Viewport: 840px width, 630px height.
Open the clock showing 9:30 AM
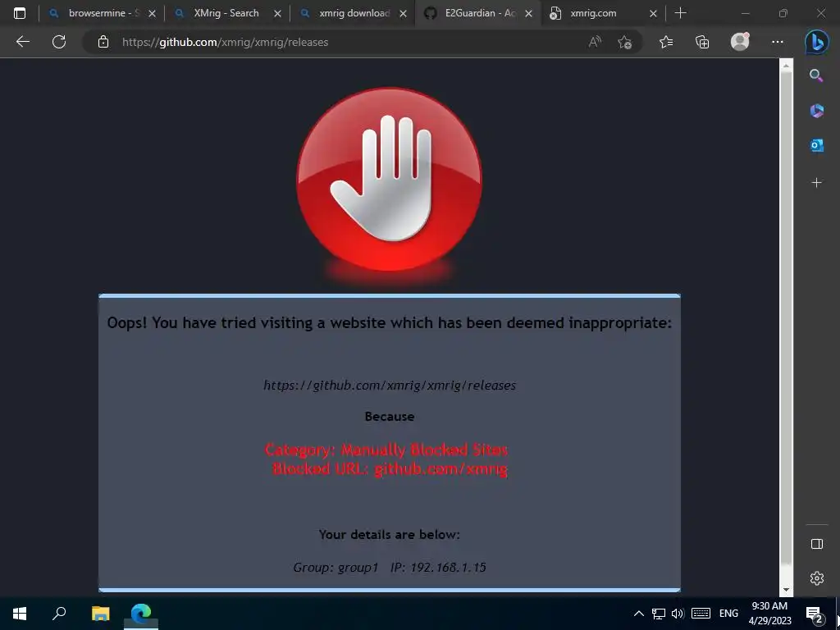[x=769, y=614]
